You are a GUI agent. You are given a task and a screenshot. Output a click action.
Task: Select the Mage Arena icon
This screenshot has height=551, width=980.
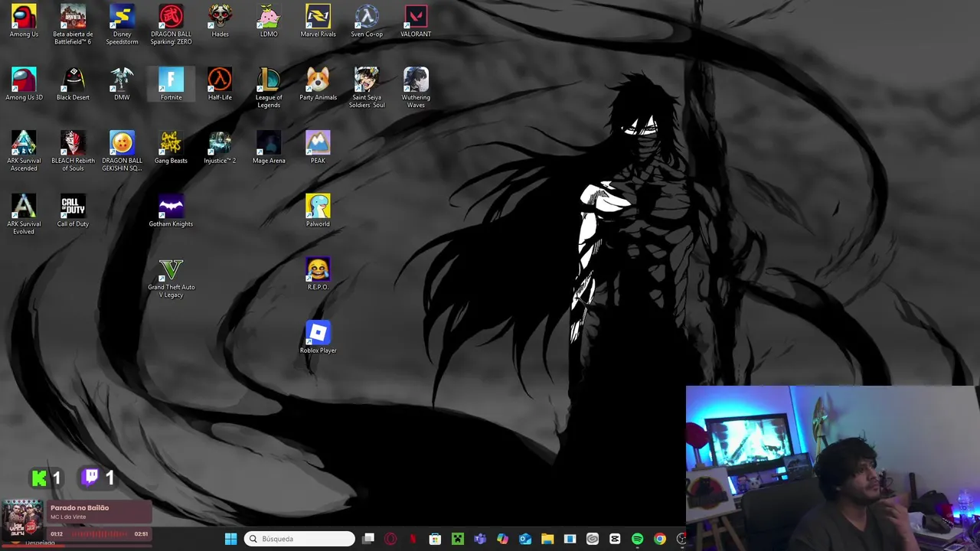click(269, 148)
